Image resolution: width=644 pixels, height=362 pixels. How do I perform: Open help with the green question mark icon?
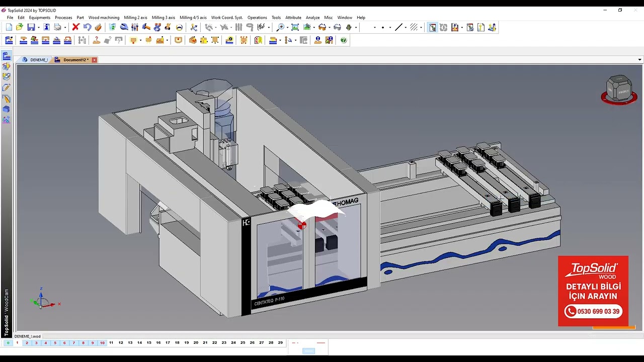(344, 40)
